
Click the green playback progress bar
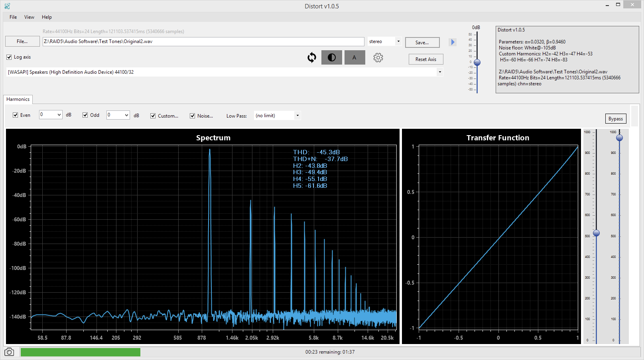click(x=81, y=352)
